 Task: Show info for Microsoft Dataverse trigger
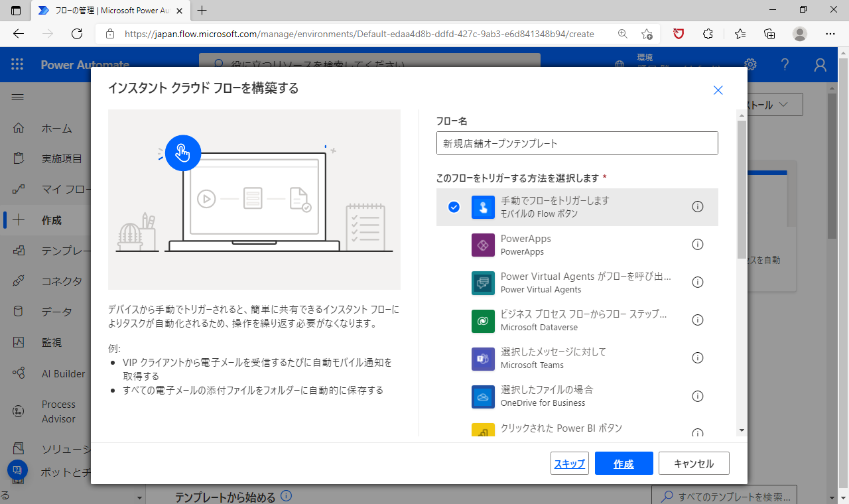(x=697, y=320)
